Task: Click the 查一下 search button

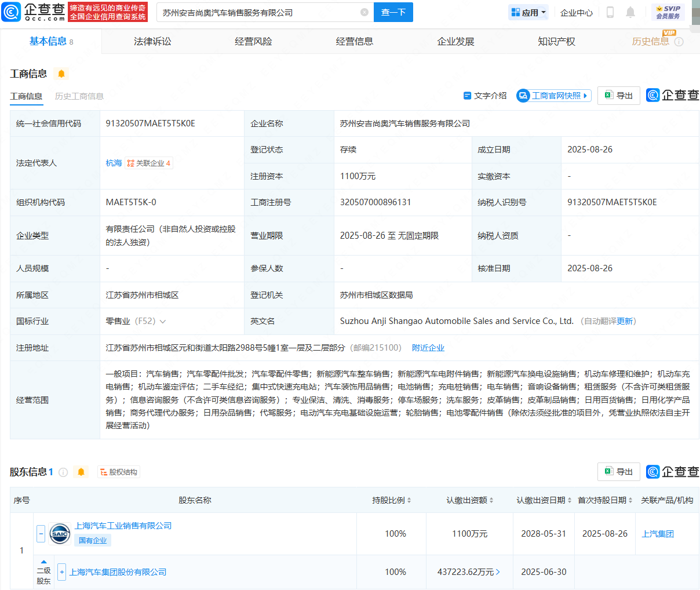Action: pos(393,12)
